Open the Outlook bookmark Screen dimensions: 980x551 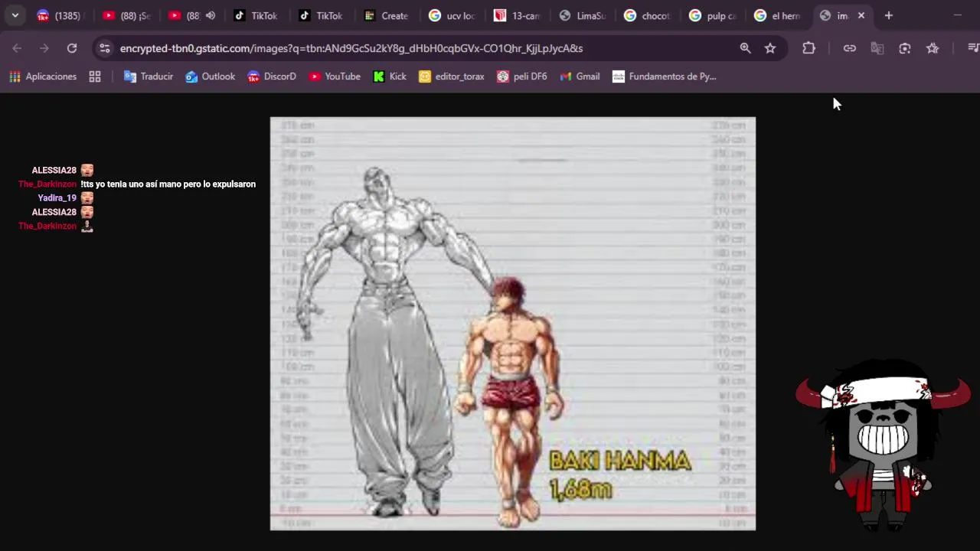pos(211,77)
